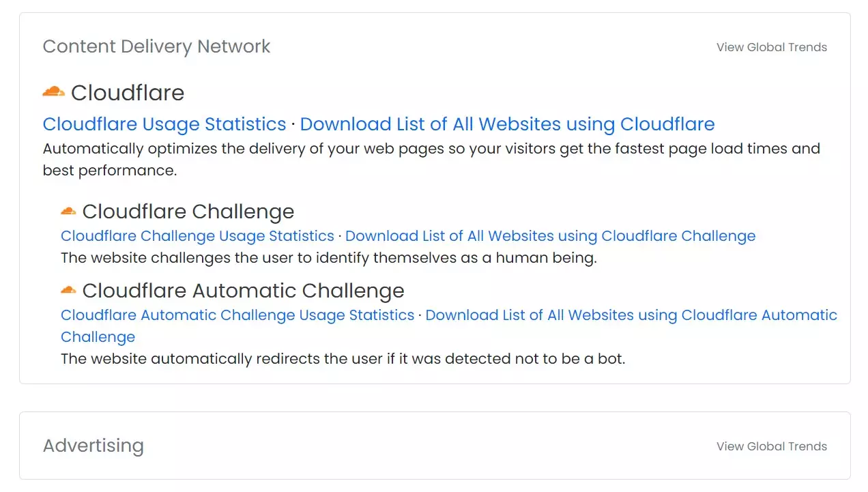Download list of all websites using Cloudflare
868x492 pixels.
tap(507, 124)
